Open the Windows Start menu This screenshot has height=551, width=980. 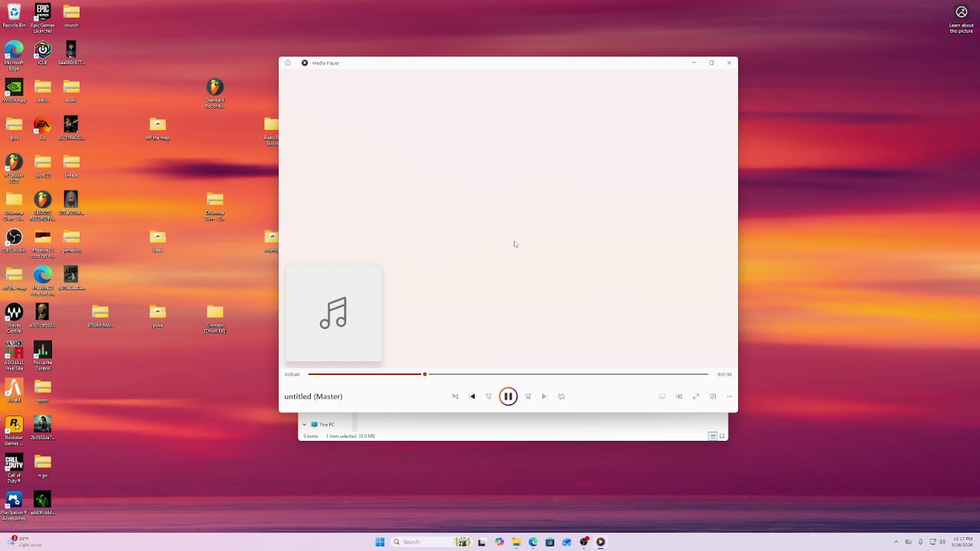point(380,542)
